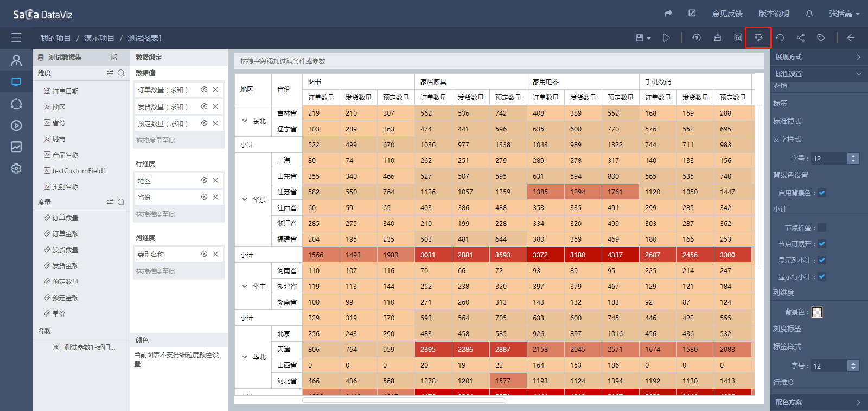
Task: Collapse the 东北 region row group
Action: coord(245,121)
